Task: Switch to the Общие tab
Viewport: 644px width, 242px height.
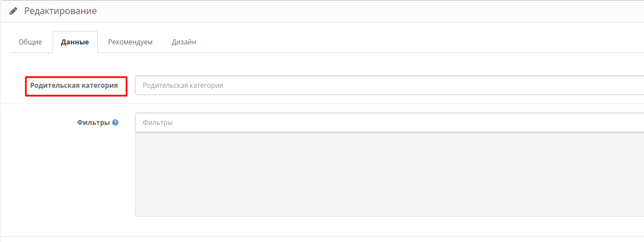Action: tap(30, 42)
